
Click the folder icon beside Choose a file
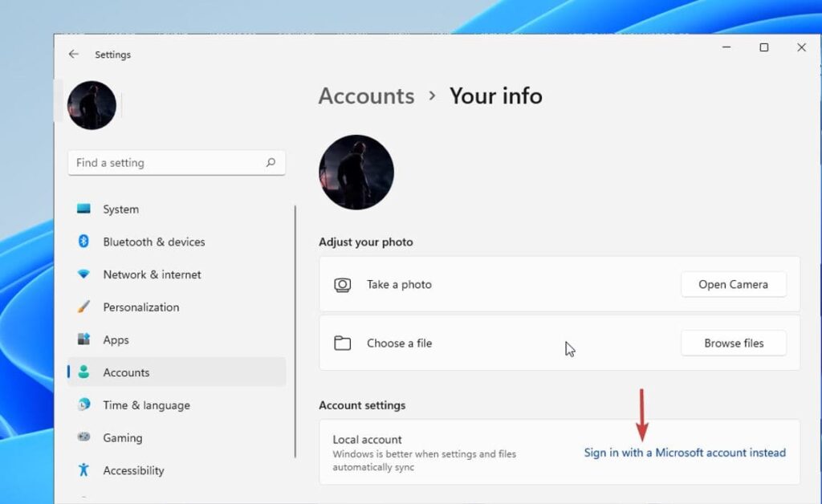[x=343, y=342]
